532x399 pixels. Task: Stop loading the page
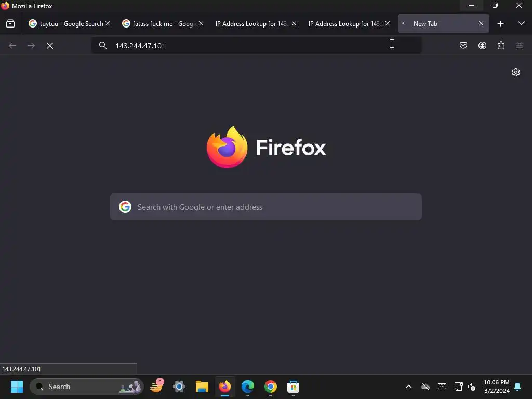(x=50, y=46)
